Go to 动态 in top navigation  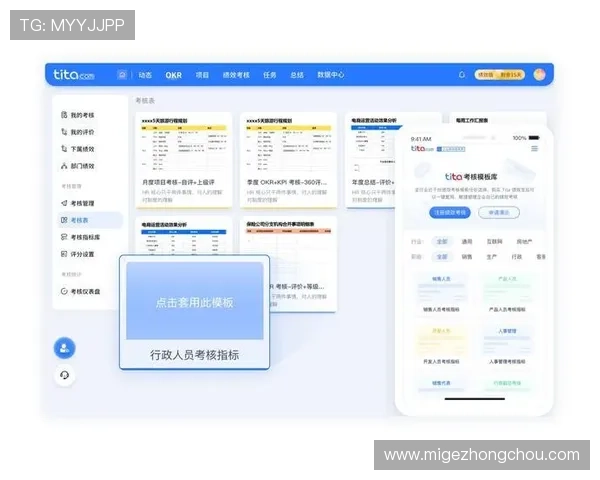pyautogui.click(x=145, y=75)
